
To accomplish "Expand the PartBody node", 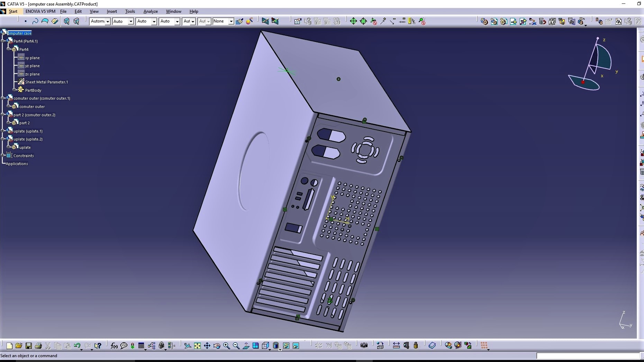I will (15, 90).
